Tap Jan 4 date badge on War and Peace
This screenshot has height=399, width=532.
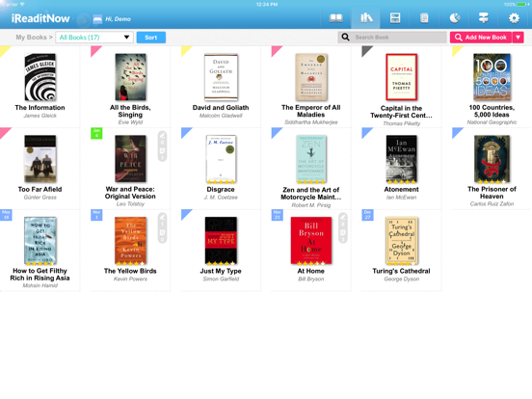(x=96, y=133)
